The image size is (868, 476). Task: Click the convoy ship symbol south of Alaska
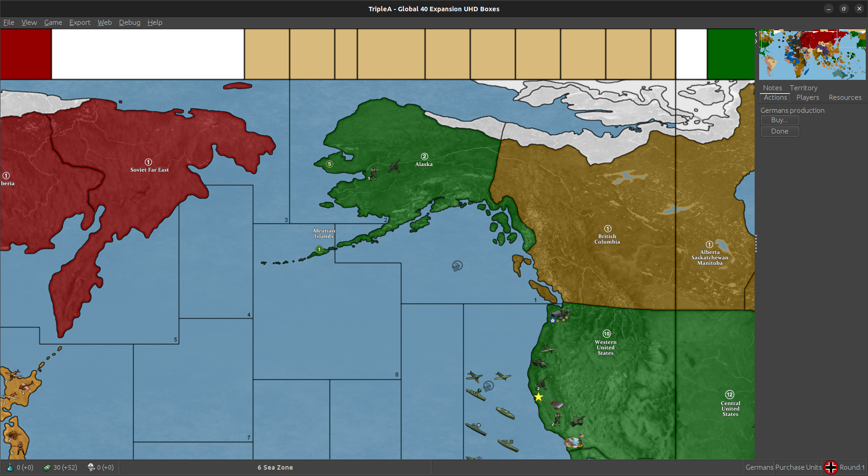[x=457, y=266]
